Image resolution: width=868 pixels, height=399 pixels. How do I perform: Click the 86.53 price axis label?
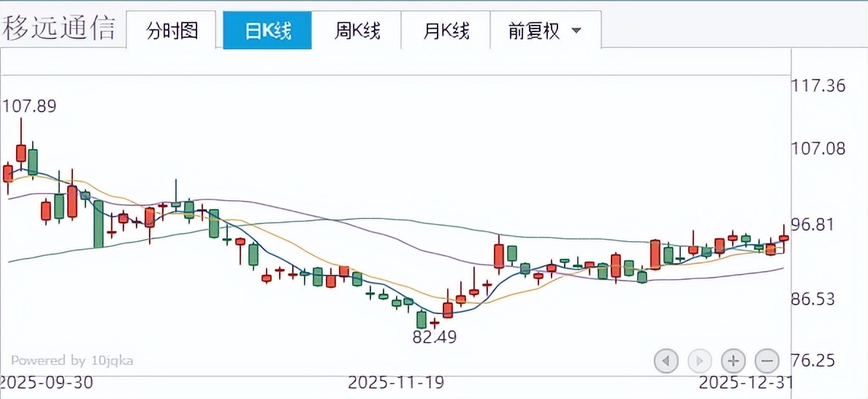tap(818, 300)
